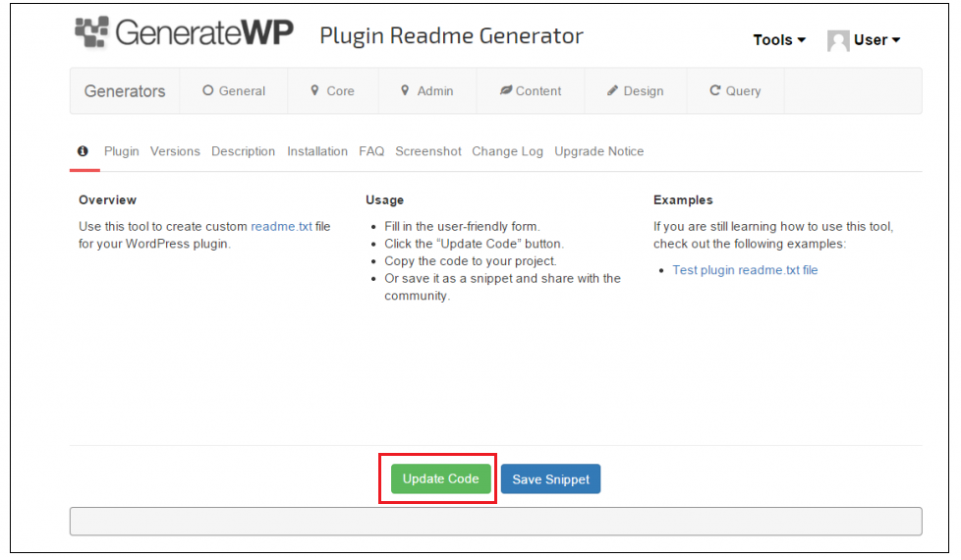Open the Query generators menu
Viewport: 961px width, 560px height.
tap(735, 91)
